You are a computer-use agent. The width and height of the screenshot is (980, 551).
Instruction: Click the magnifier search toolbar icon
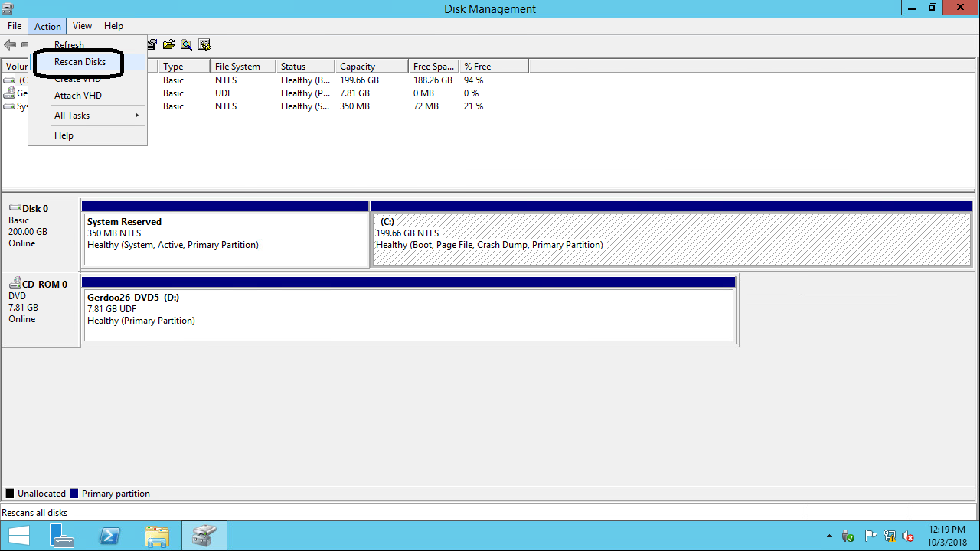[186, 45]
